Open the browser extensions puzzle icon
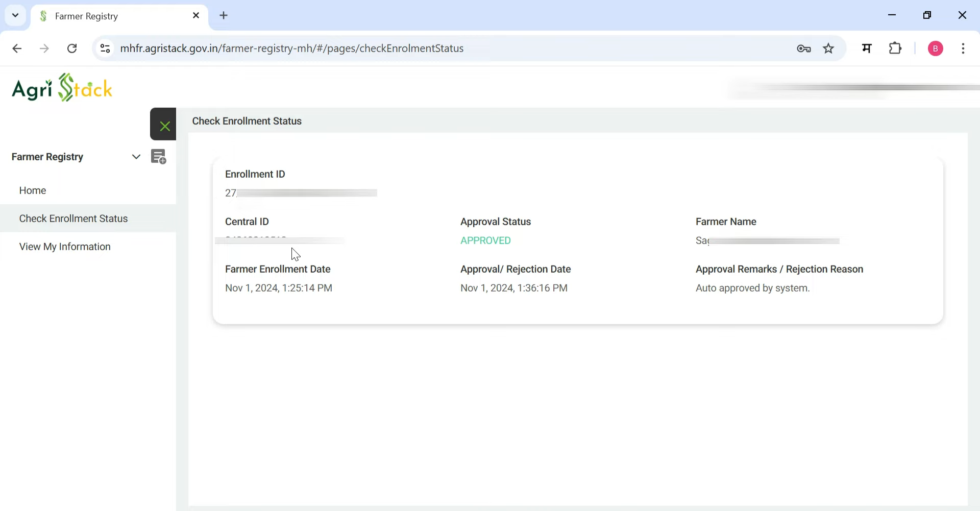This screenshot has width=980, height=511. tap(896, 48)
